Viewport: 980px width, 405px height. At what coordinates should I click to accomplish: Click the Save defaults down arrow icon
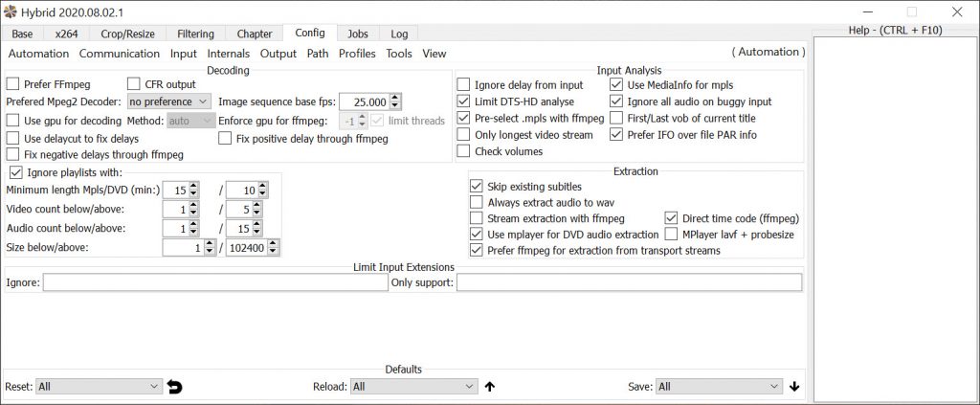(794, 387)
